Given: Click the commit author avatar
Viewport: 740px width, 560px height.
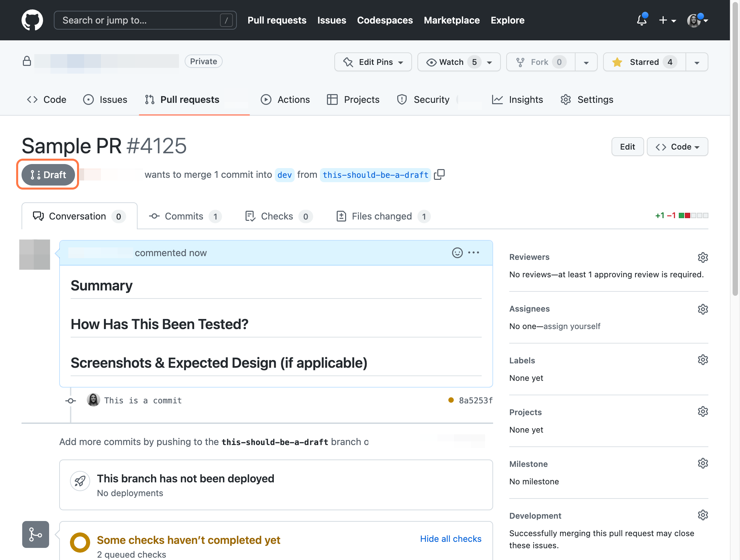Looking at the screenshot, I should 93,400.
